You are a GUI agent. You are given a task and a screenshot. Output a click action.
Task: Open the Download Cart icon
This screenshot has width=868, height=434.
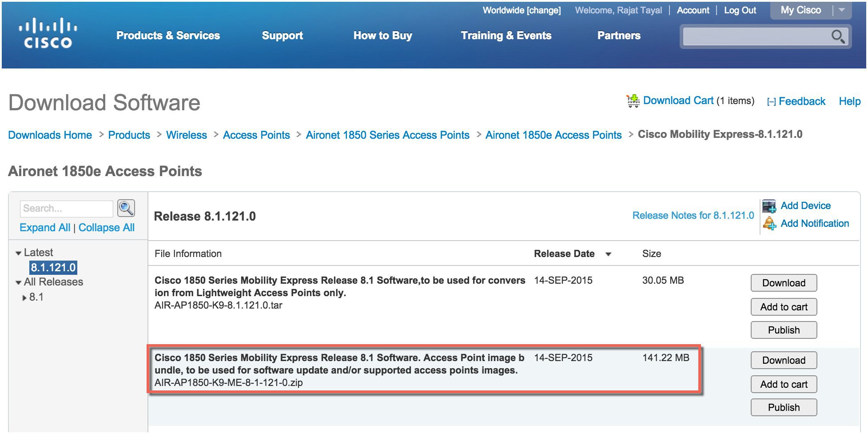633,100
